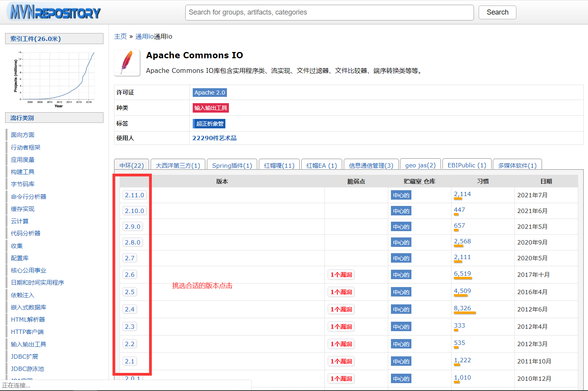This screenshot has width=588, height=391.
Task: Click the 中心的 repository tag for 2.11.0
Action: pos(401,195)
